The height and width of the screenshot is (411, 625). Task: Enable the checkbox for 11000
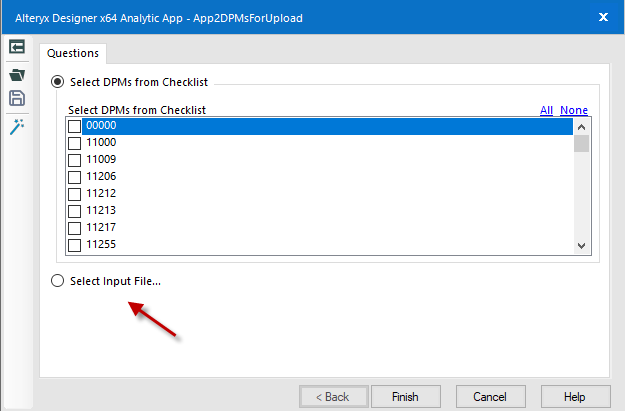pyautogui.click(x=74, y=143)
